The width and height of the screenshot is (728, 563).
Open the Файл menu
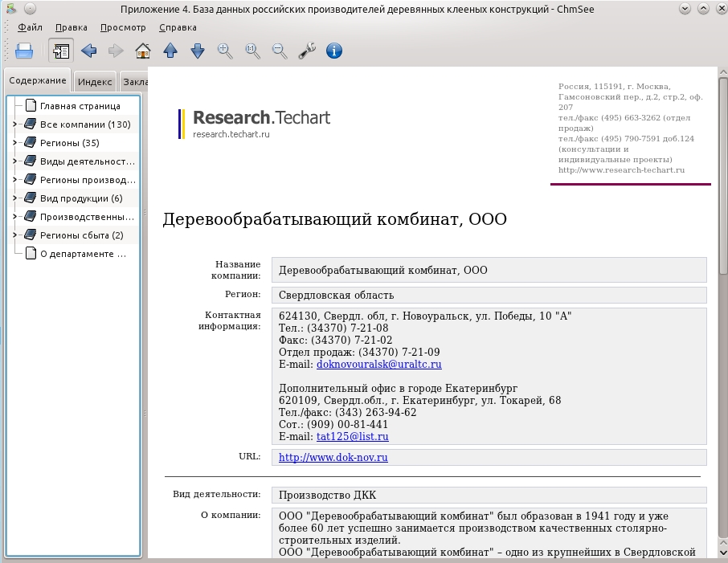pos(31,27)
